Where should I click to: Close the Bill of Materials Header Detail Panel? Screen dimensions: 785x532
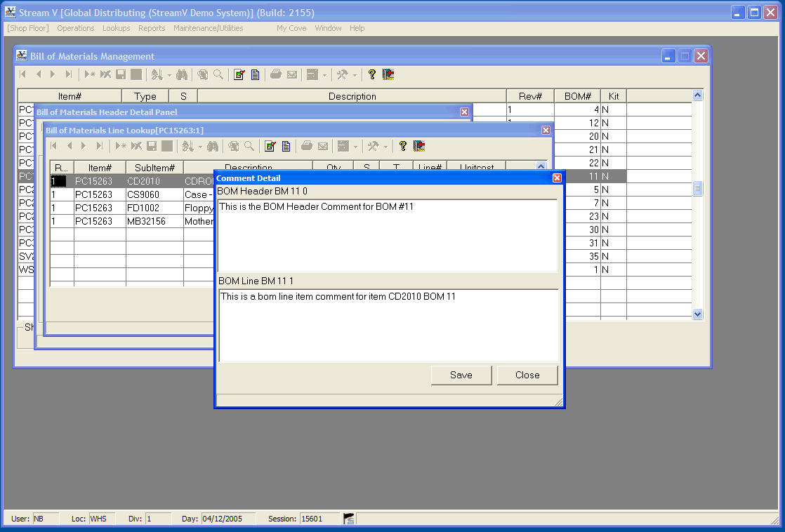[x=464, y=112]
